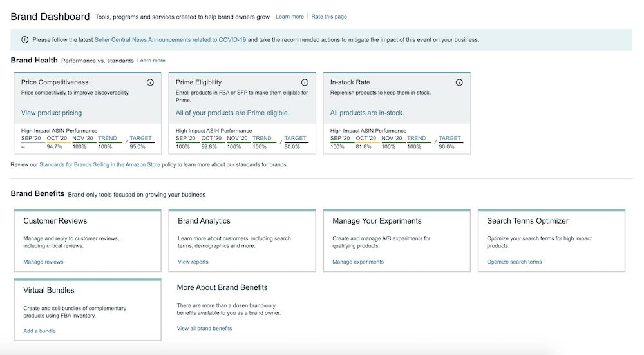
Task: Click Learn more next to Brand Dashboard
Action: point(289,17)
